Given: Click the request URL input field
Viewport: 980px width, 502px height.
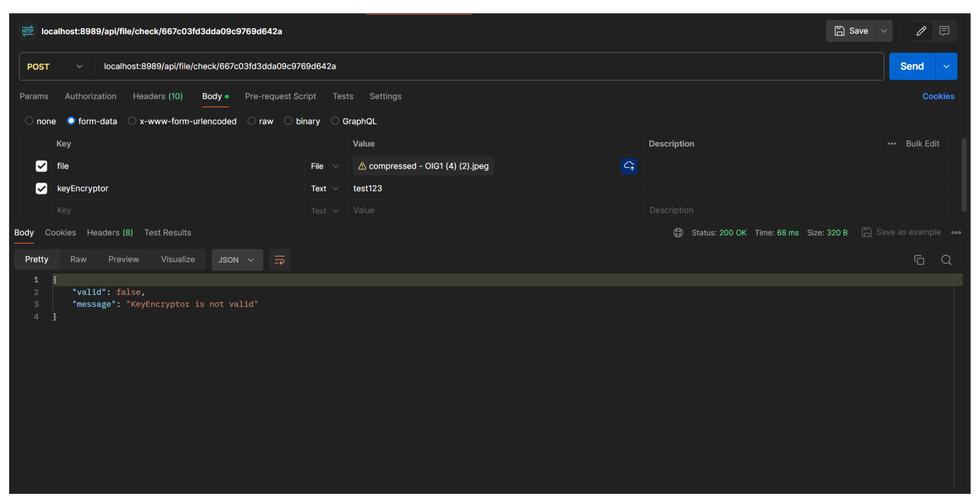Looking at the screenshot, I should coord(457,66).
